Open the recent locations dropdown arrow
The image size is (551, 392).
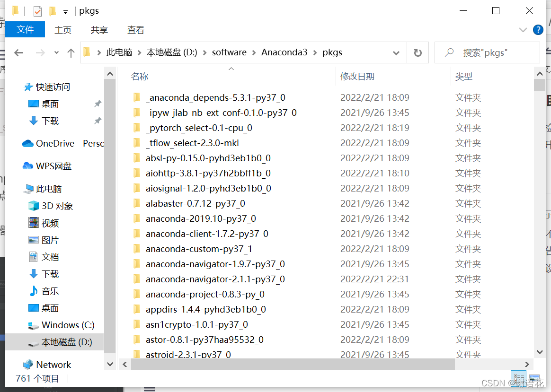point(57,52)
